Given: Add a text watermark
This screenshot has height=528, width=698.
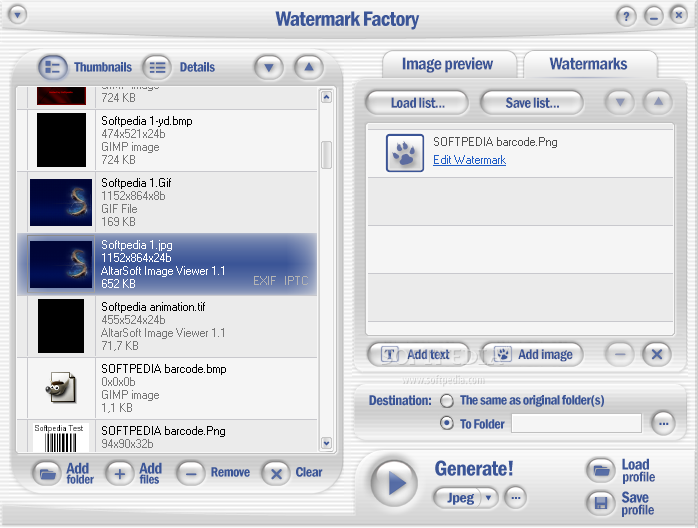Looking at the screenshot, I should click(x=418, y=354).
